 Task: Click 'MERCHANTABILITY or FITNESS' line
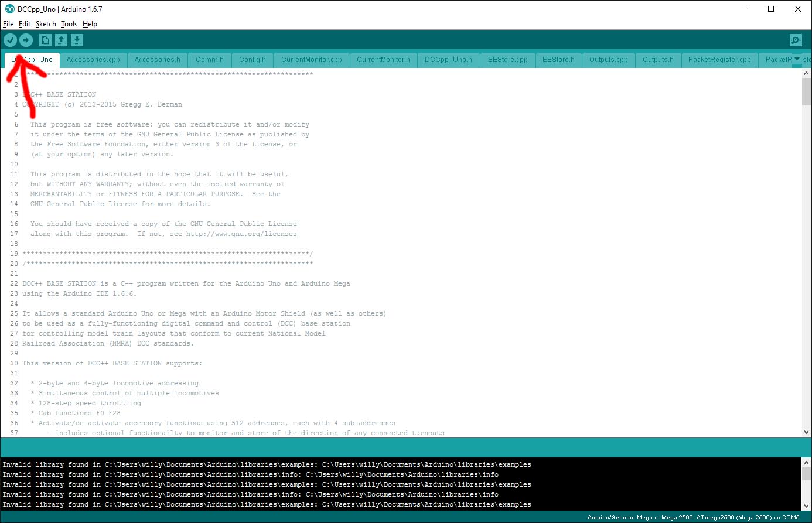click(155, 194)
